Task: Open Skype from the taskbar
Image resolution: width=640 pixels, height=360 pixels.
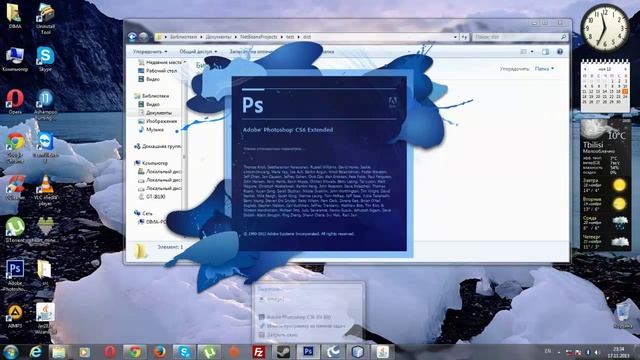Action: [x=184, y=352]
